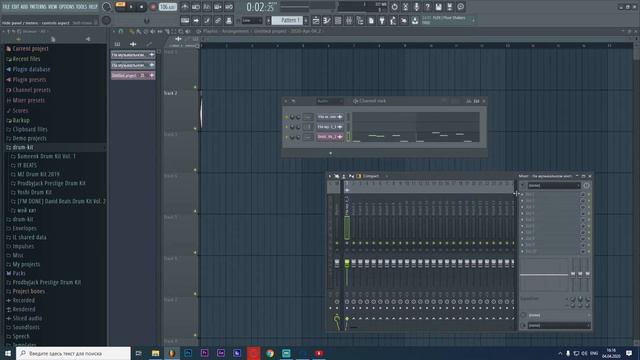Image resolution: width=640 pixels, height=360 pixels.
Task: Toggle the playlist magnet snap icon
Action: [x=121, y=31]
